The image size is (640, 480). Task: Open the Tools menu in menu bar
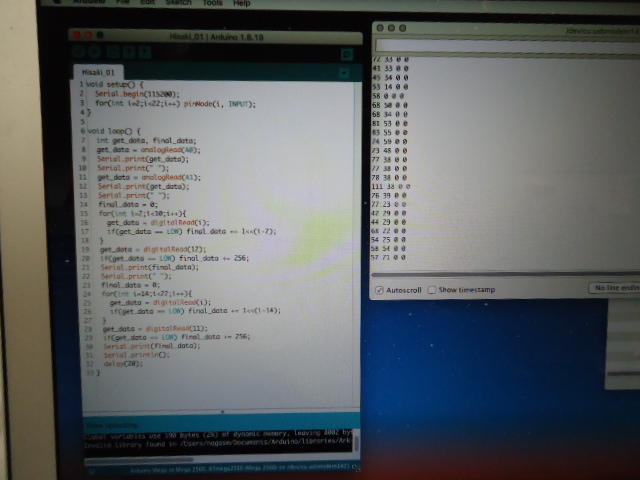pyautogui.click(x=213, y=3)
